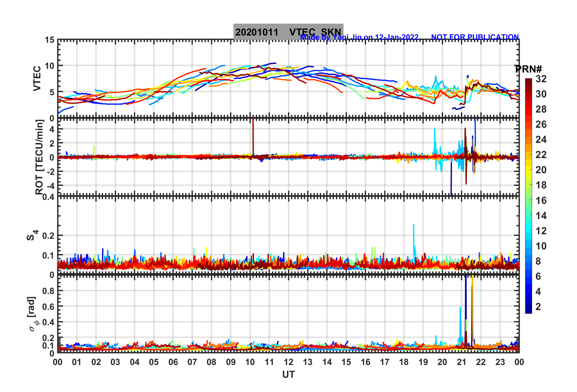This screenshot has height=392, width=577.
Task: Click x-axis hour tick 23
Action: [500, 362]
